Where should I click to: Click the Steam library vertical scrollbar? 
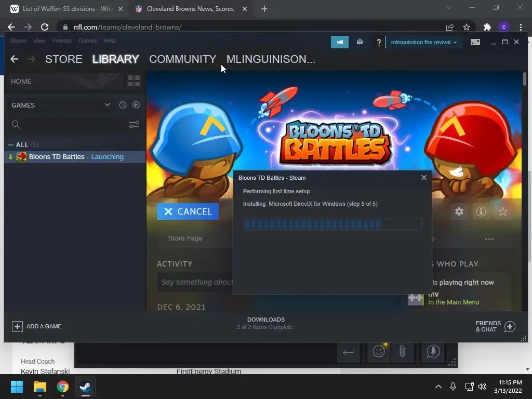tap(525, 79)
